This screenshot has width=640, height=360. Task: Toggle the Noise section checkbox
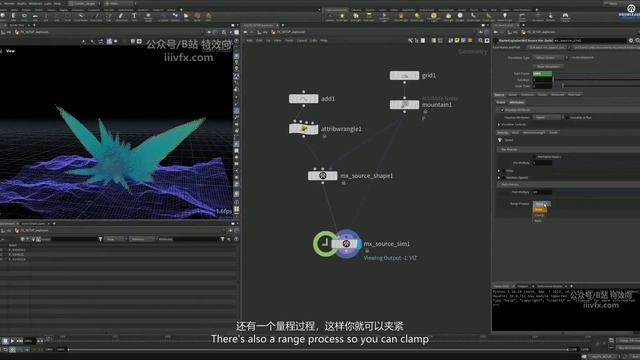(503, 171)
